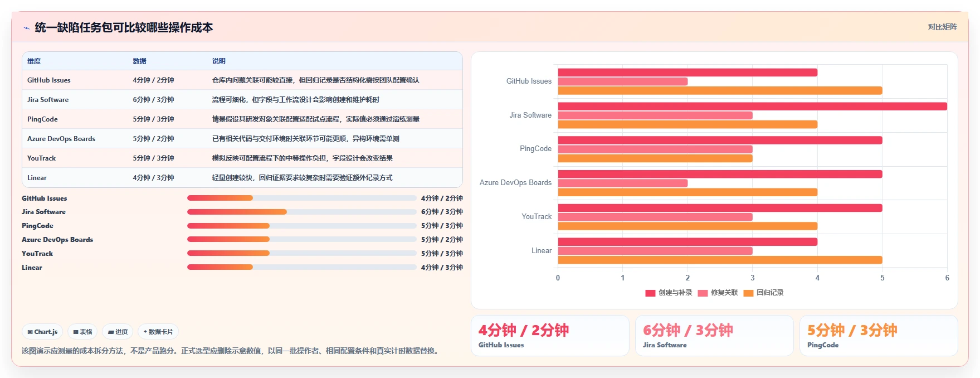Click the title 统一缺陷任务包可比较哪些操作成本
The image size is (980, 378).
coord(124,28)
